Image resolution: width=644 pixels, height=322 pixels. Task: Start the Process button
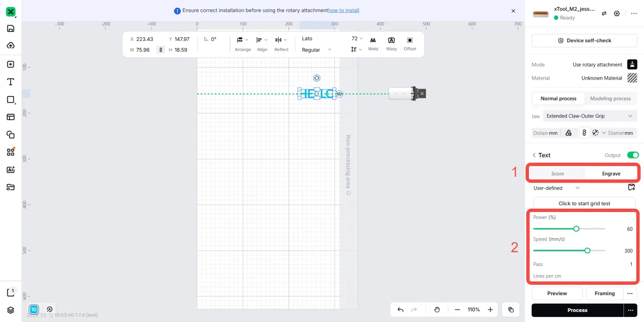pyautogui.click(x=577, y=310)
